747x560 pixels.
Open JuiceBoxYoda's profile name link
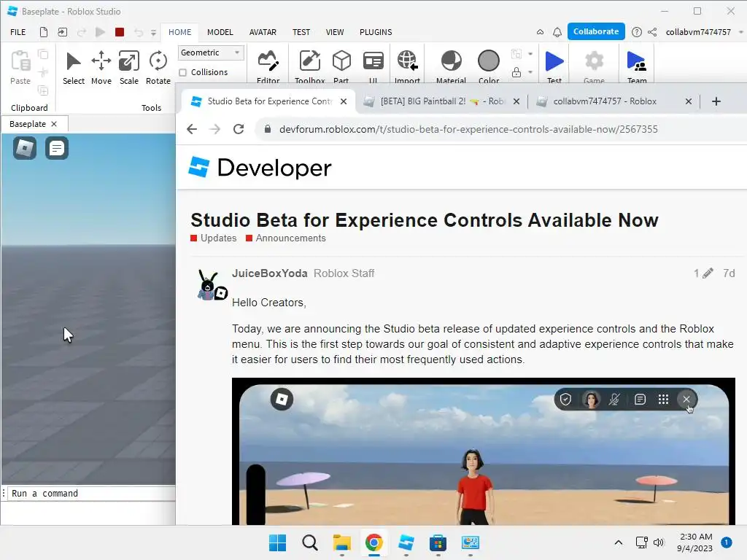tap(270, 273)
